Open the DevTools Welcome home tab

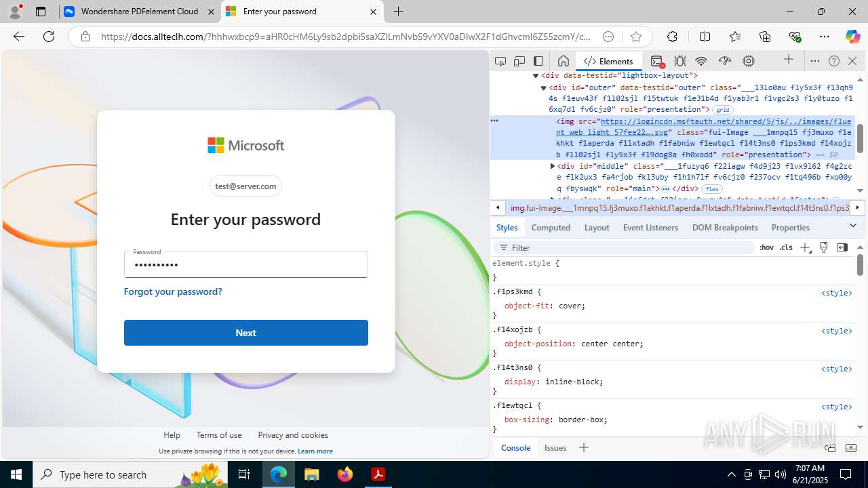(563, 61)
